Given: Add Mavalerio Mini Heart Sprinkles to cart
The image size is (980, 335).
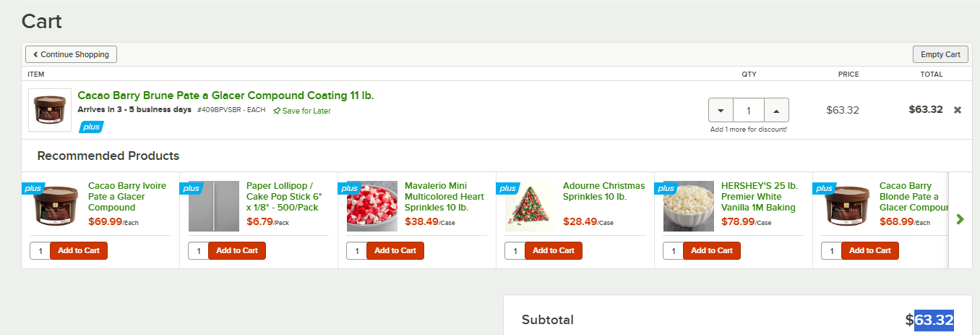Looking at the screenshot, I should pyautogui.click(x=395, y=250).
